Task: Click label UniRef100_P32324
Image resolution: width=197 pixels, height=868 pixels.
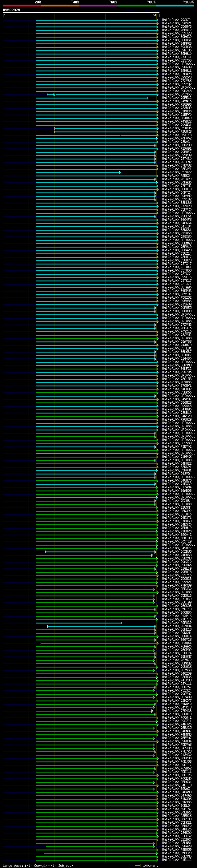Action: (177, 690)
